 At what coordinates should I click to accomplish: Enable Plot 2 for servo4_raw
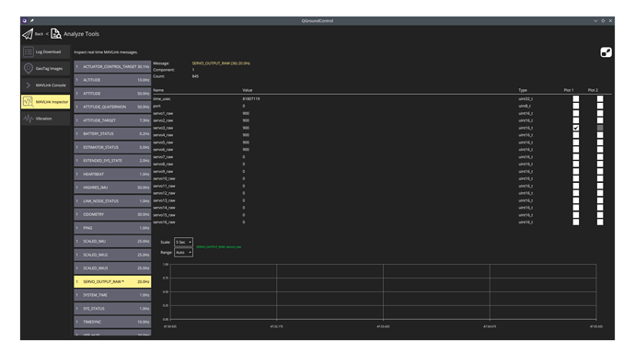tap(600, 135)
